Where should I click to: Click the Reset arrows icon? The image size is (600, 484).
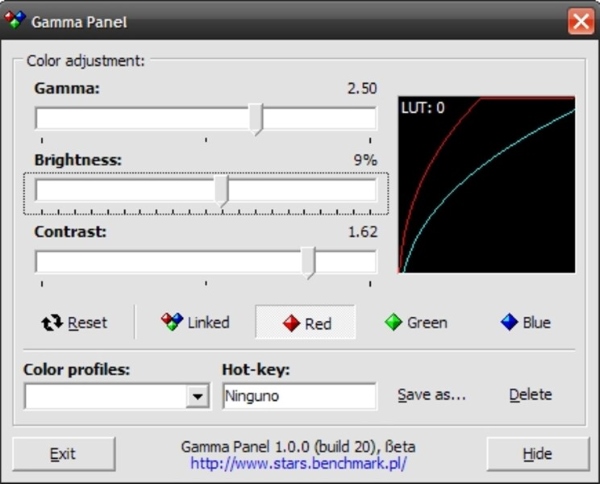click(x=52, y=323)
